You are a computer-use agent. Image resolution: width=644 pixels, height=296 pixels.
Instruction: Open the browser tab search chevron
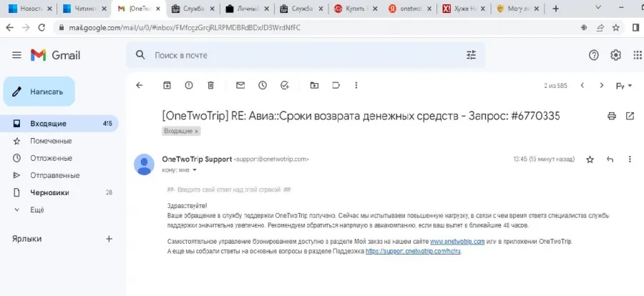coord(597,8)
